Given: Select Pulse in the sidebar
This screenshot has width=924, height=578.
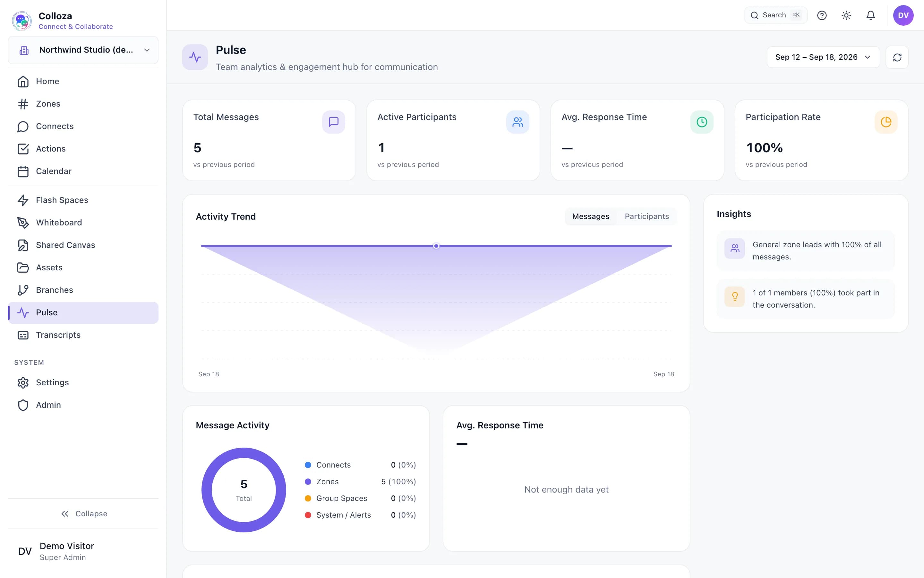Looking at the screenshot, I should 83,313.
